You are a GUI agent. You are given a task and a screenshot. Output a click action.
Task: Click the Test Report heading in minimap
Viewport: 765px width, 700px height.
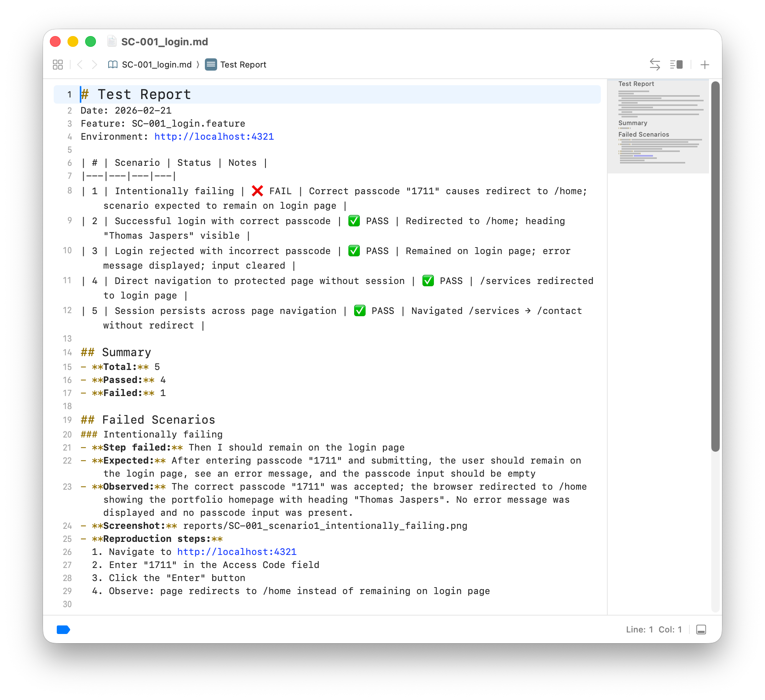pos(636,84)
